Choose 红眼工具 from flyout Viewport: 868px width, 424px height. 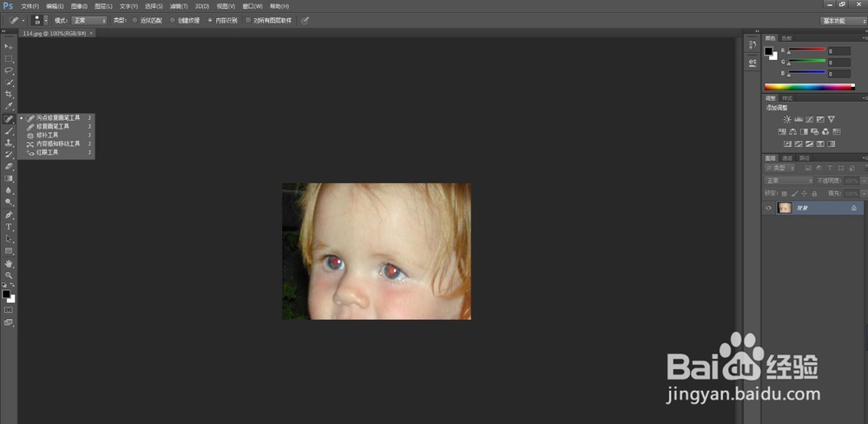(48, 152)
